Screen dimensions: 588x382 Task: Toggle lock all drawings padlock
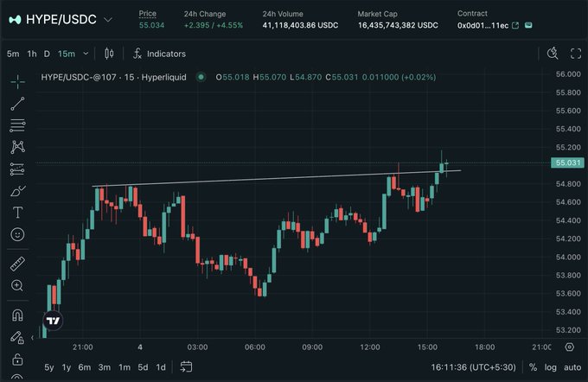(17, 360)
